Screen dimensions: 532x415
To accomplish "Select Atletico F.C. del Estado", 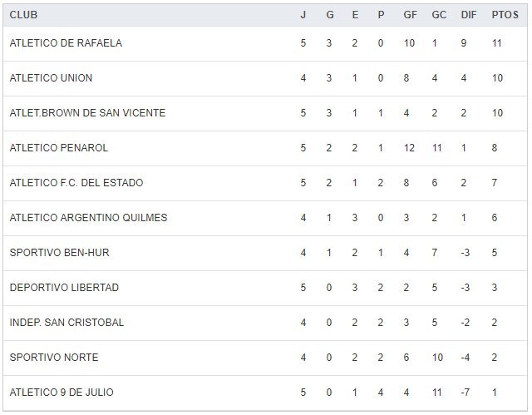I will pos(76,183).
